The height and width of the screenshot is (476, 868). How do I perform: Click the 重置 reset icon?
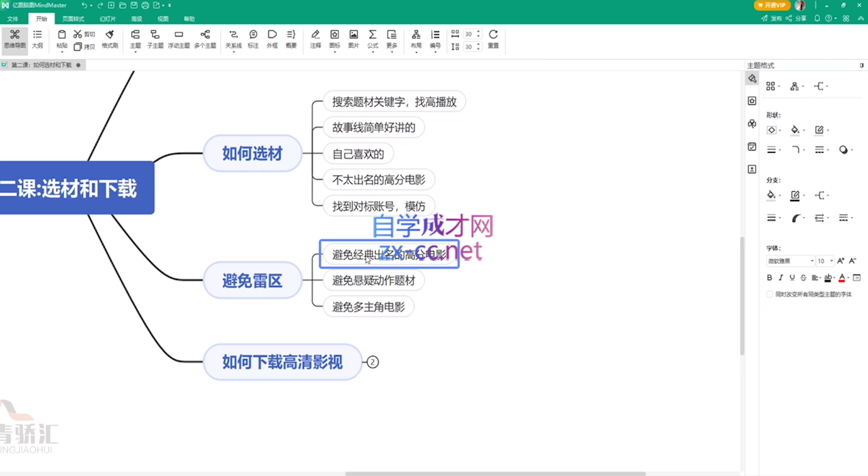[493, 39]
